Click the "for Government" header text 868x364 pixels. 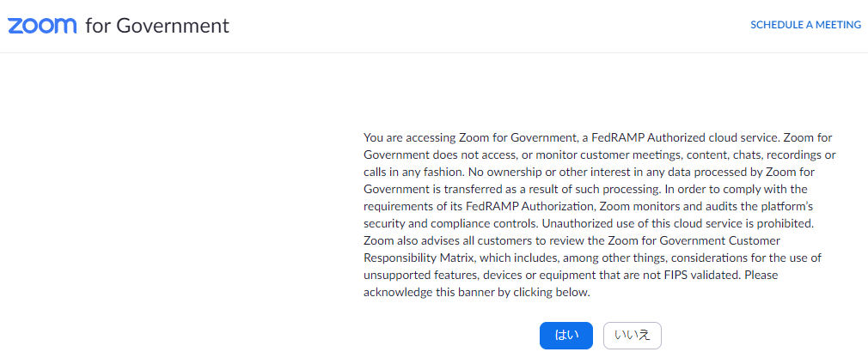tap(157, 25)
